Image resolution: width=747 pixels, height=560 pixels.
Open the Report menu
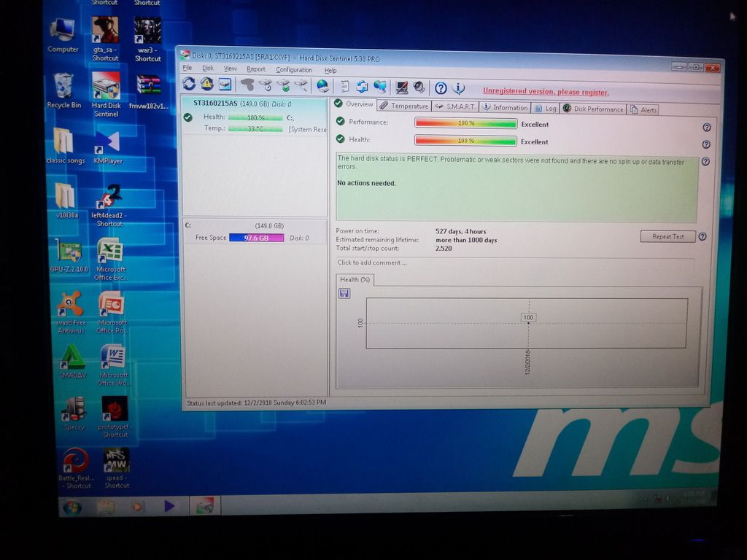256,69
